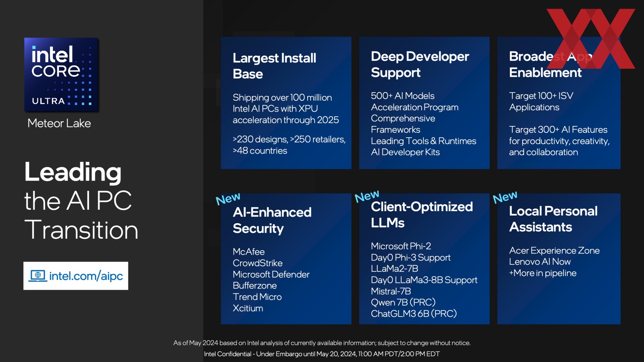Click the 'Meteor Lake' caption
The width and height of the screenshot is (644, 362).
click(x=59, y=123)
